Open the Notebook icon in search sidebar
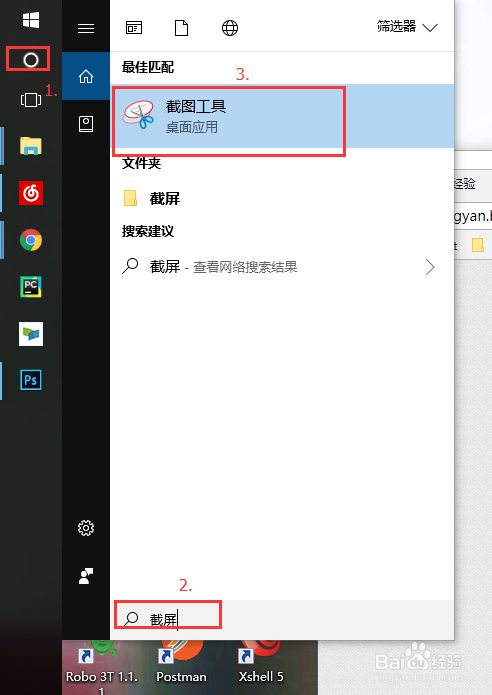The width and height of the screenshot is (492, 695). [86, 124]
